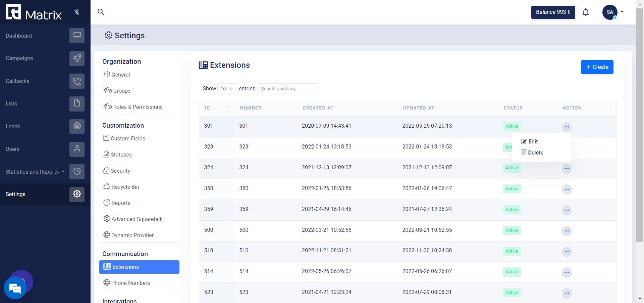Sort the table by the Status column
644x303 pixels.
(527, 108)
